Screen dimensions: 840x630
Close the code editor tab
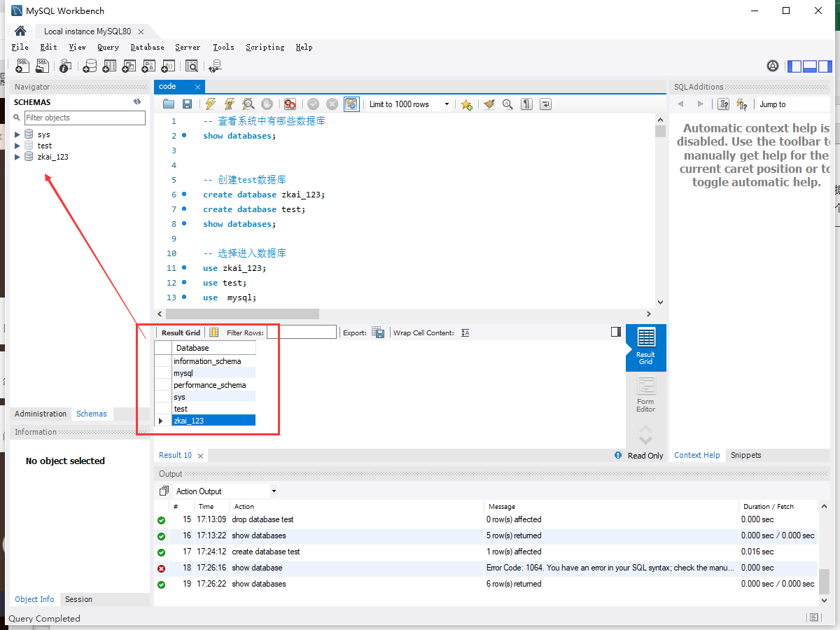[x=197, y=87]
